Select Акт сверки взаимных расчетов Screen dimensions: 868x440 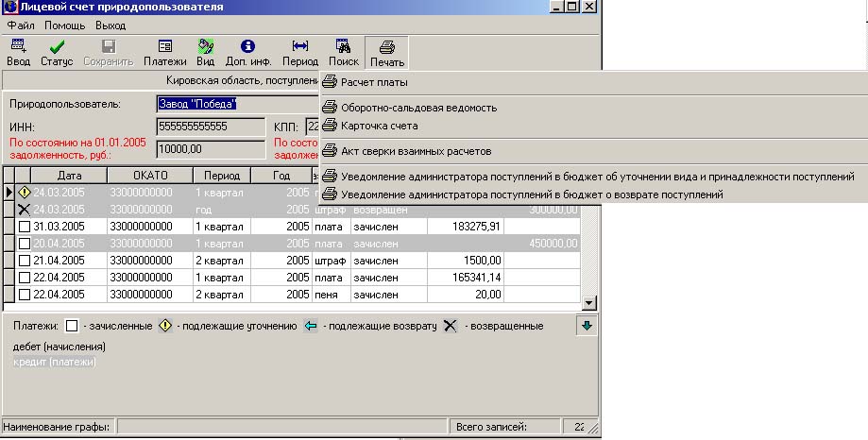click(416, 150)
